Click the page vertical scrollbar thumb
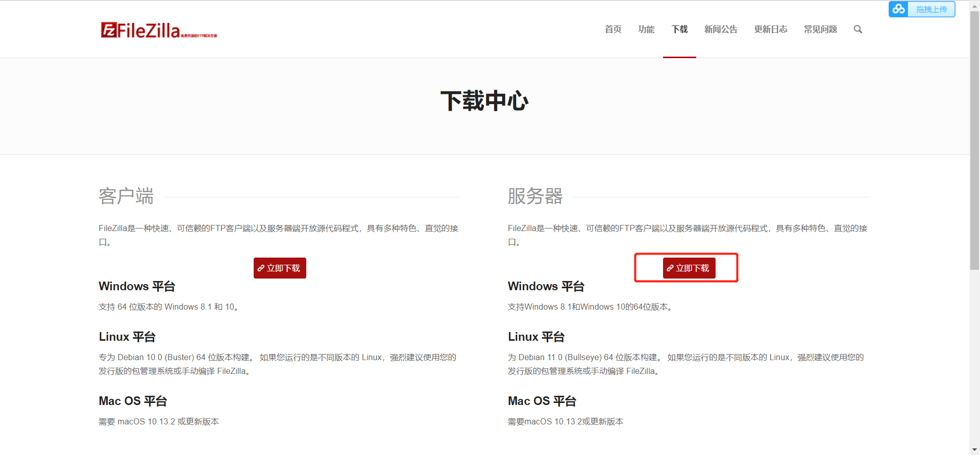Image resolution: width=980 pixels, height=455 pixels. 975,140
